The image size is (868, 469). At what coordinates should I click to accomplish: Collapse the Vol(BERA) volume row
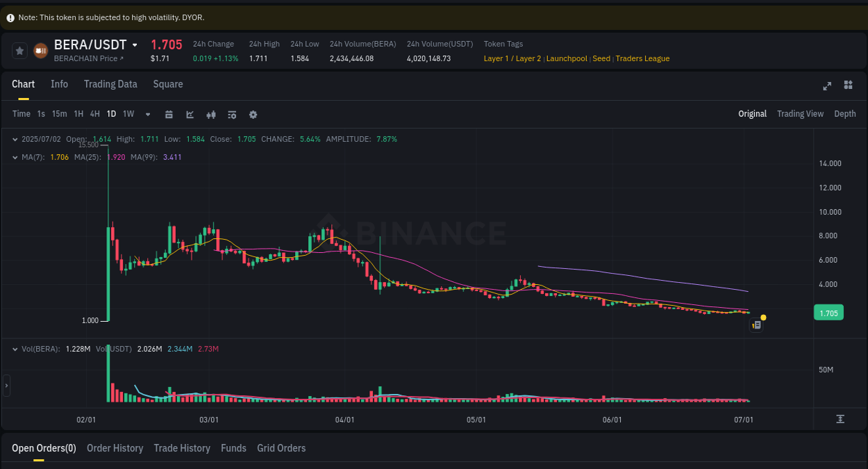pos(15,349)
